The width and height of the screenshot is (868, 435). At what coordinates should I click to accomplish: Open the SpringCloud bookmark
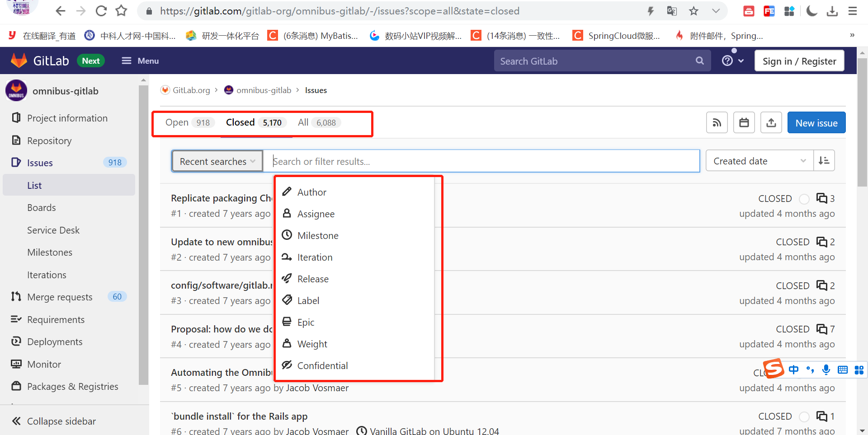616,35
